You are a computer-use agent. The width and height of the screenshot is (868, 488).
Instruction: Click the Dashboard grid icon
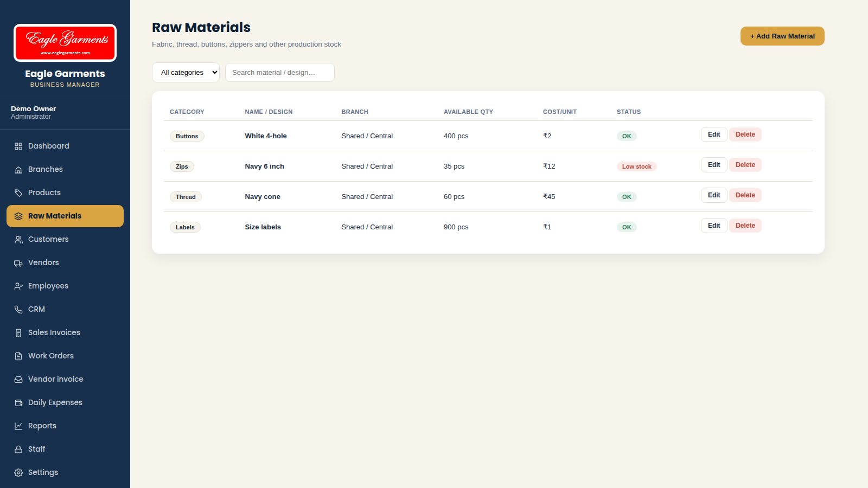(x=18, y=146)
